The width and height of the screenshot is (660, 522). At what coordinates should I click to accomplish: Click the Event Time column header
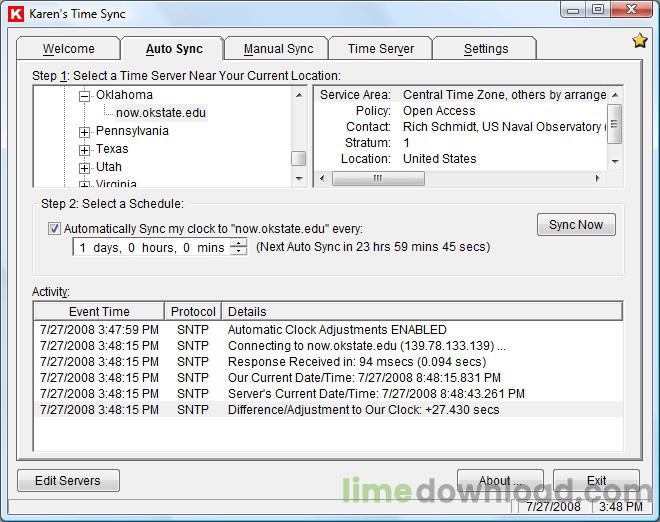coord(99,312)
